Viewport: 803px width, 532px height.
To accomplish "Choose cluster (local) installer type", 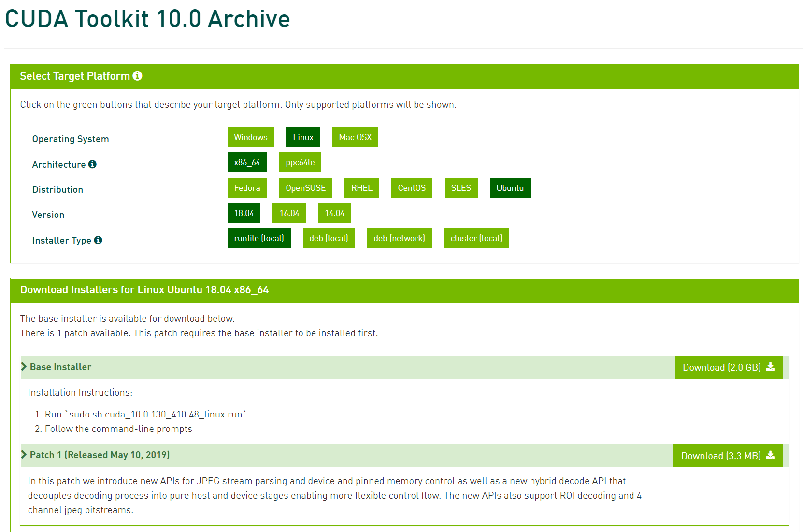I will tap(476, 238).
